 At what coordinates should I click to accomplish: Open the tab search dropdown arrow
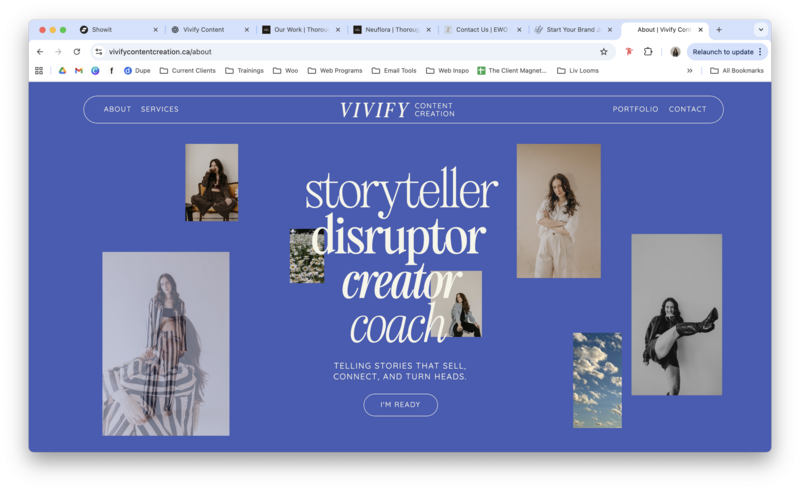click(761, 30)
